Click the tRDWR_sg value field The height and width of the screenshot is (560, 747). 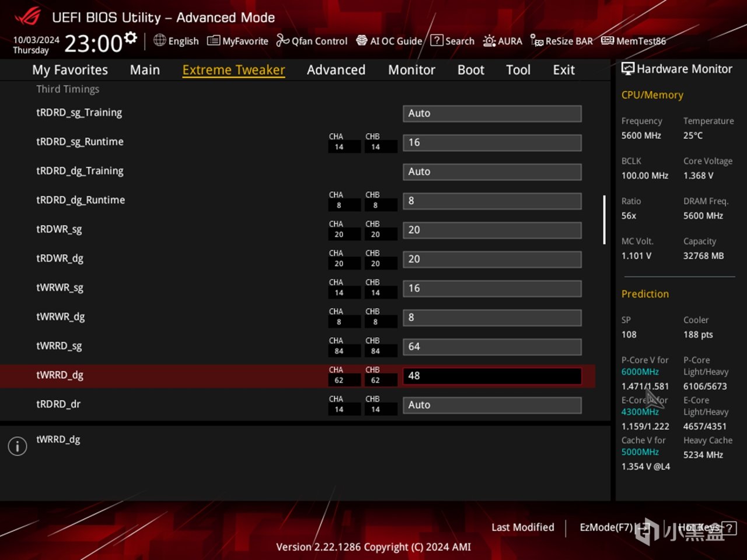coord(492,230)
